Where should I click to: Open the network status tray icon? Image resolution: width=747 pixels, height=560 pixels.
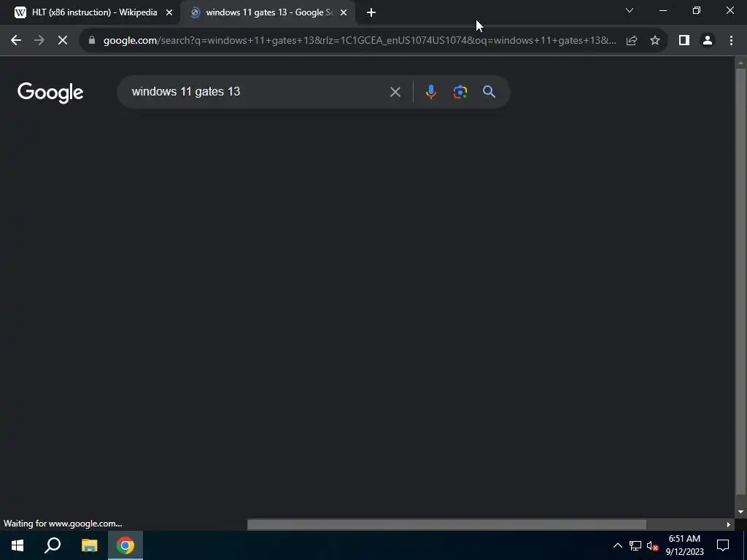pyautogui.click(x=635, y=545)
